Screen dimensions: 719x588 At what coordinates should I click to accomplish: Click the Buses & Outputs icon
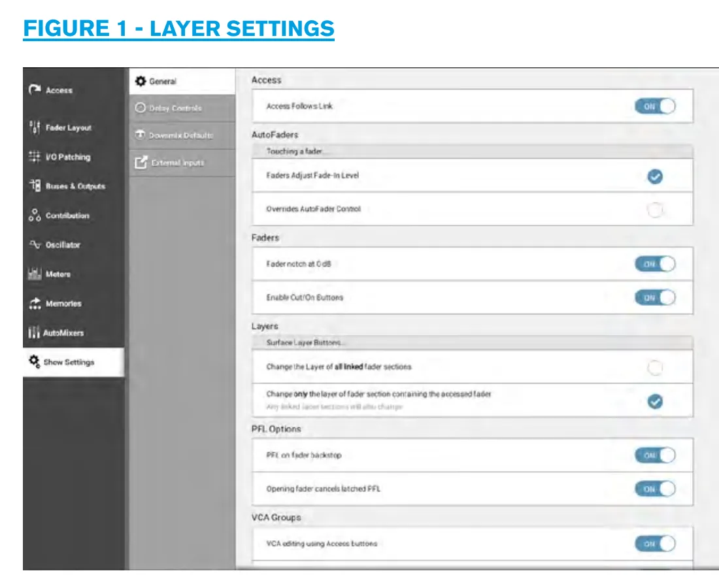pos(35,186)
